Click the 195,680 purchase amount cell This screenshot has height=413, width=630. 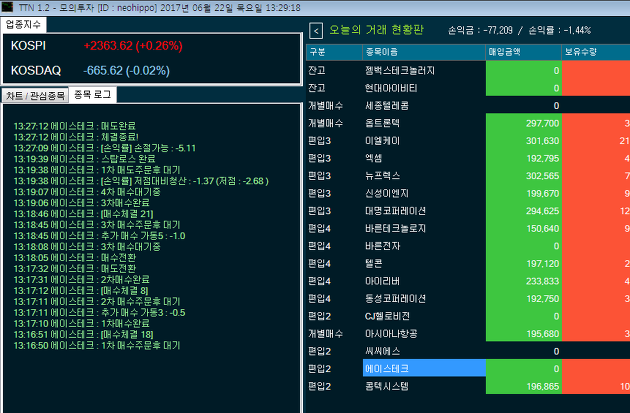(524, 333)
